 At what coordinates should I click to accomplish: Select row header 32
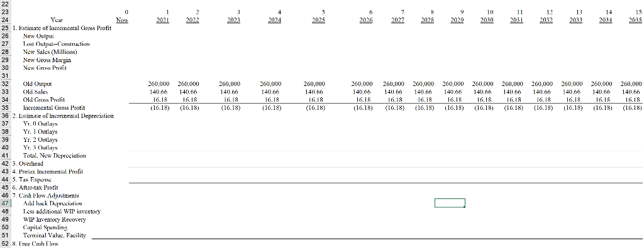pos(5,84)
